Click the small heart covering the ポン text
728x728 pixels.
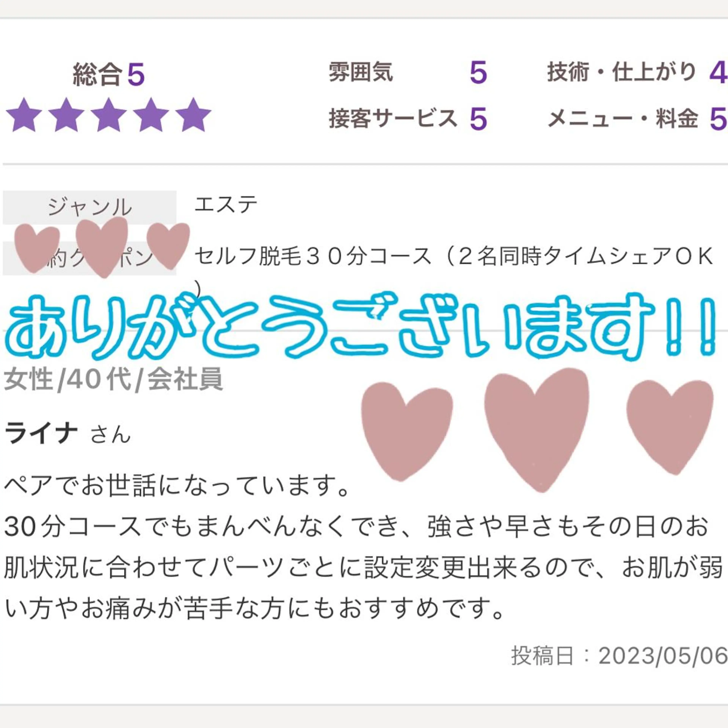(x=168, y=246)
